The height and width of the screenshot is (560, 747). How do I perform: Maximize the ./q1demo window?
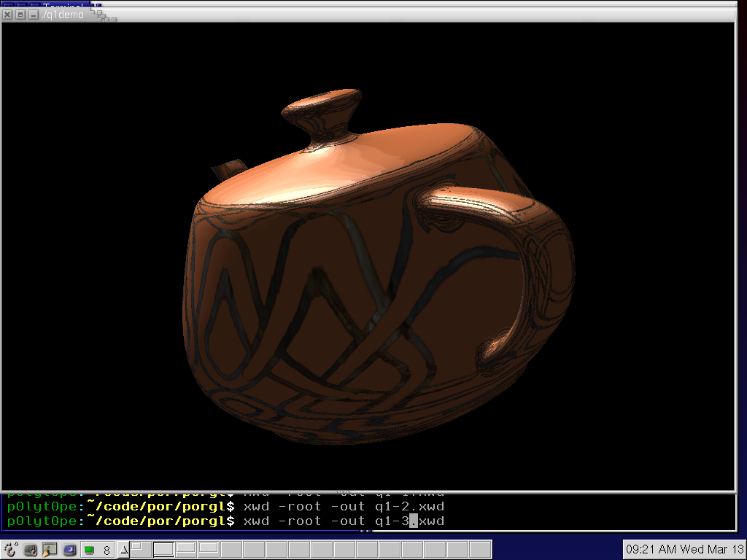20,15
